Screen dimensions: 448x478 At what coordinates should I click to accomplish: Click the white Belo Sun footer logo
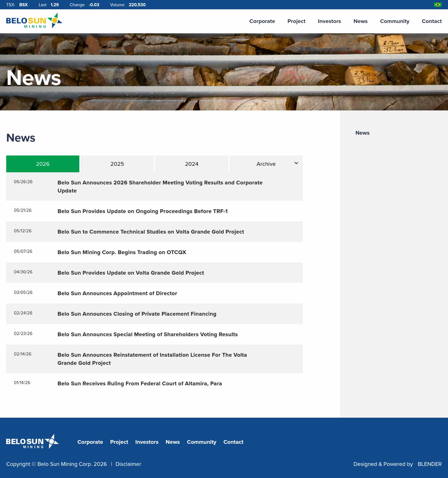32,441
